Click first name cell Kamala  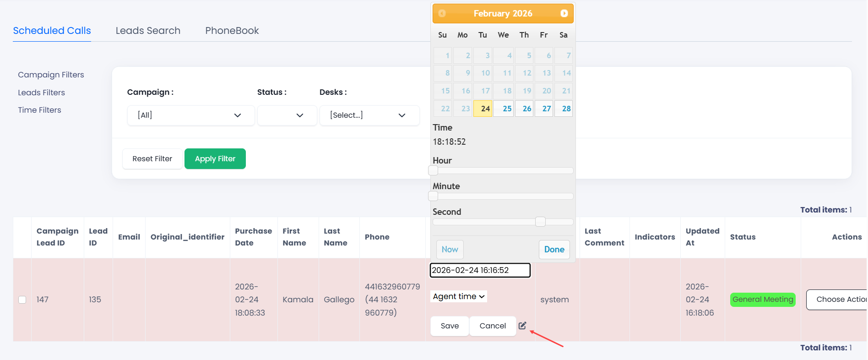click(x=298, y=300)
